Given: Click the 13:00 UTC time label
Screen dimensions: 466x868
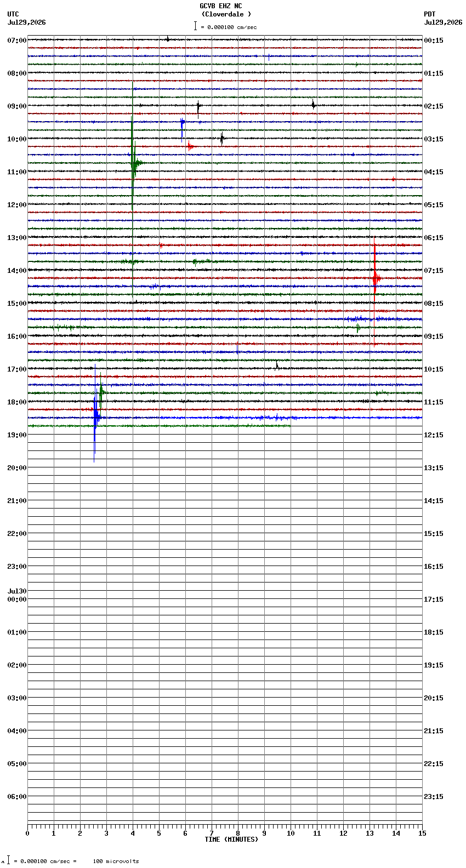Looking at the screenshot, I should click(x=17, y=238).
